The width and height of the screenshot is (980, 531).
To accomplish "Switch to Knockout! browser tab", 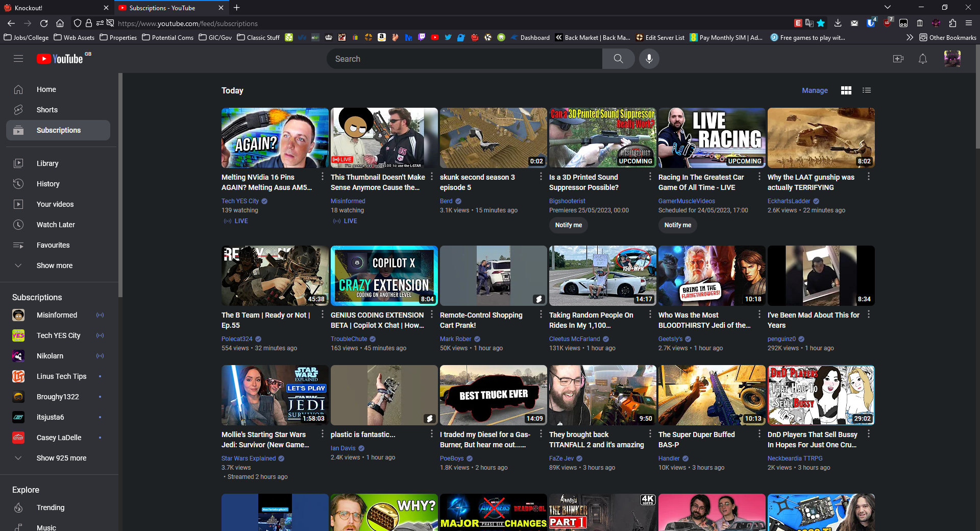I will pyautogui.click(x=56, y=8).
